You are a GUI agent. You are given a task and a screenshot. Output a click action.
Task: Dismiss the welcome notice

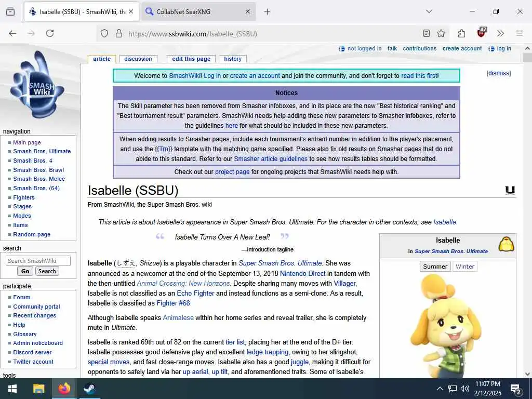[x=498, y=73]
